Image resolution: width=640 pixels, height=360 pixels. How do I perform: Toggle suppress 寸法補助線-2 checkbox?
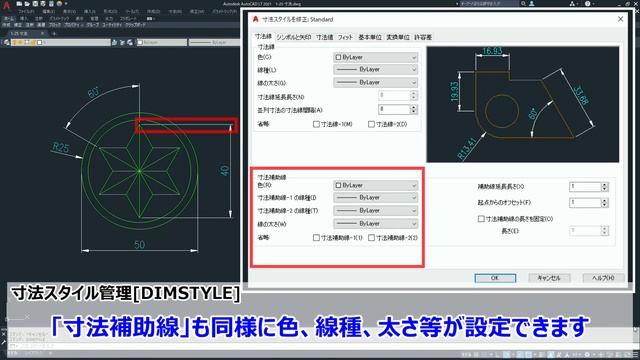[371, 238]
